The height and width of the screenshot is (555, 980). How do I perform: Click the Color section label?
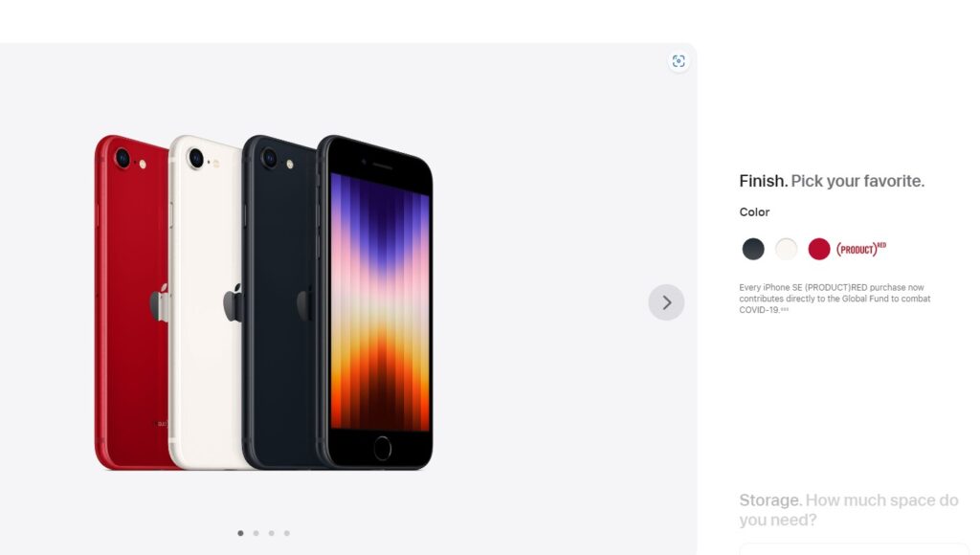point(754,211)
